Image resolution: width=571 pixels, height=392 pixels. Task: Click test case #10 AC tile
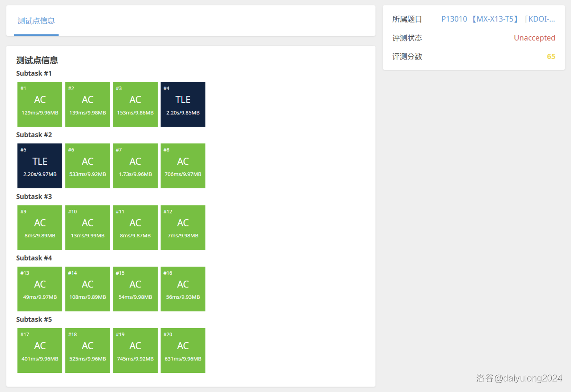(x=88, y=228)
